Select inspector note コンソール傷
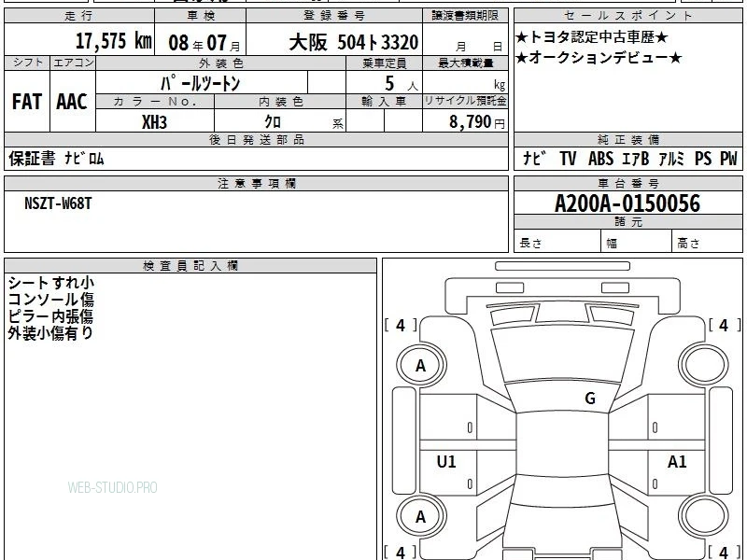The image size is (747, 560). click(51, 300)
